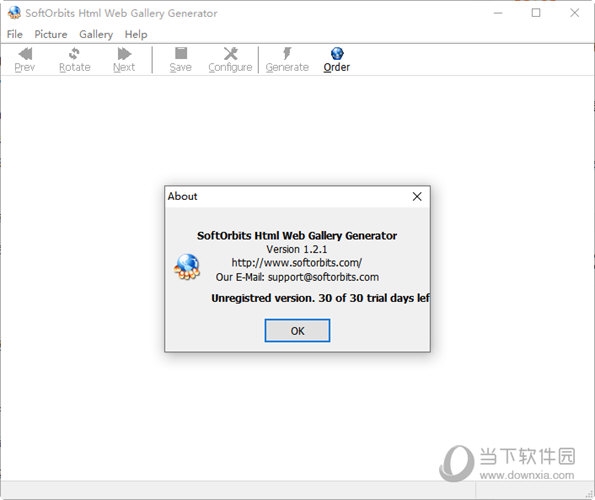Click the bold product name in About
This screenshot has height=500, width=595.
pos(297,236)
